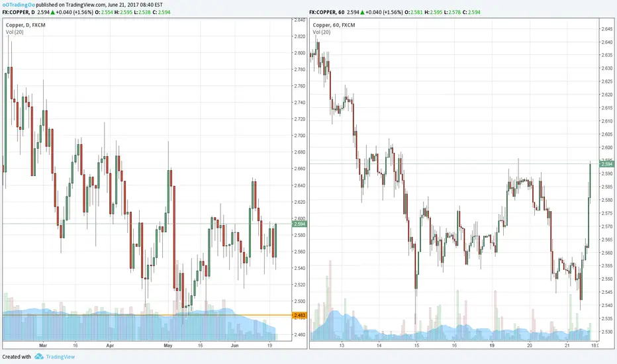Click the 2.600 price label on hourly chart axis

[607, 148]
